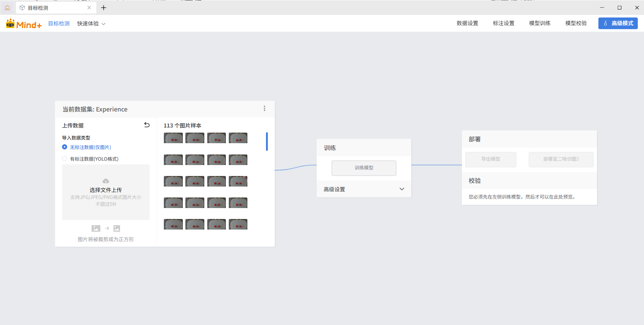
Task: Select the first image sample thumbnail
Action: click(x=173, y=138)
